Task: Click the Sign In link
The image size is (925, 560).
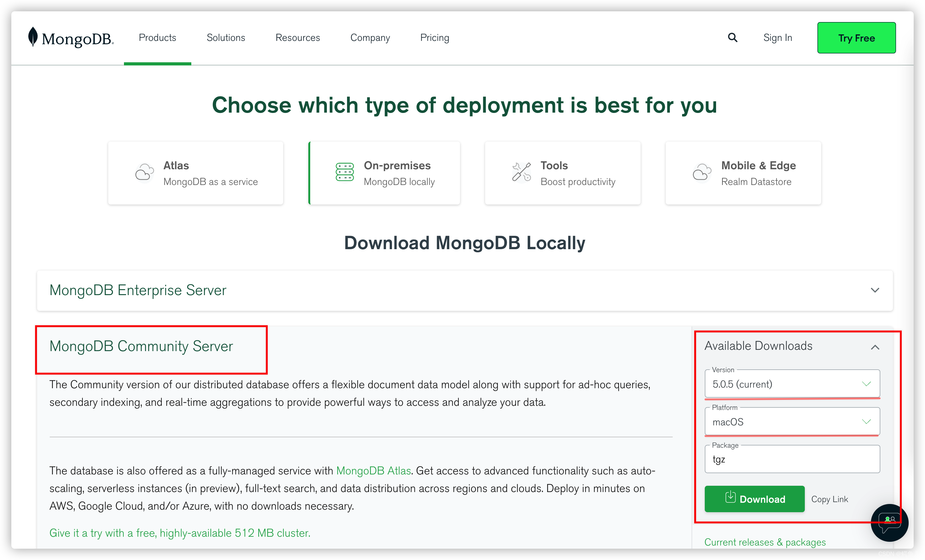Action: tap(777, 37)
